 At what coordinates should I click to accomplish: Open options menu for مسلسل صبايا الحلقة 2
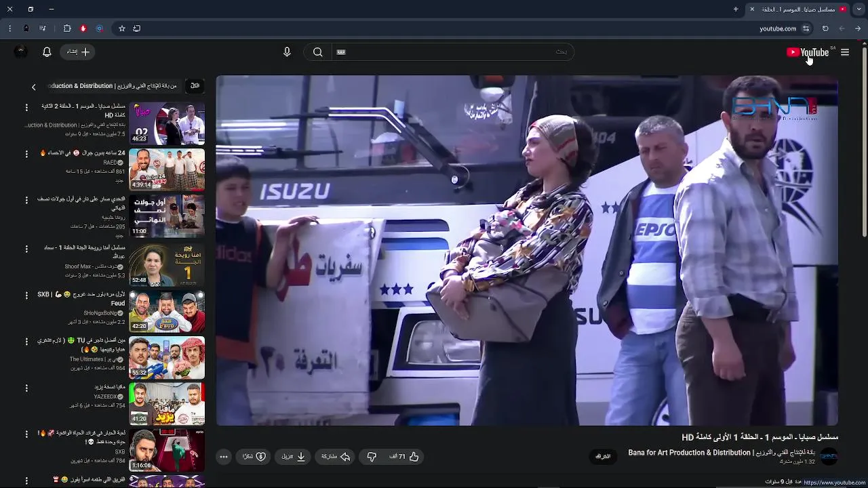(26, 107)
